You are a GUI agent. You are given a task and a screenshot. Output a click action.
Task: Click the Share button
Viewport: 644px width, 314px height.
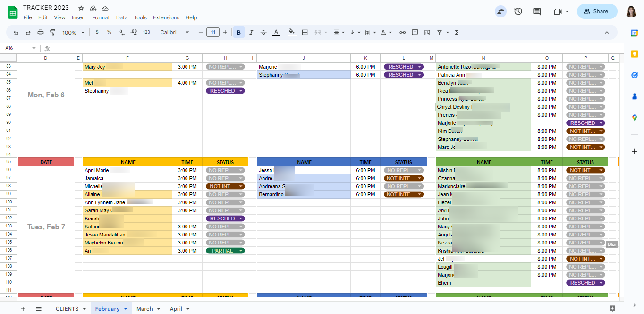point(597,11)
